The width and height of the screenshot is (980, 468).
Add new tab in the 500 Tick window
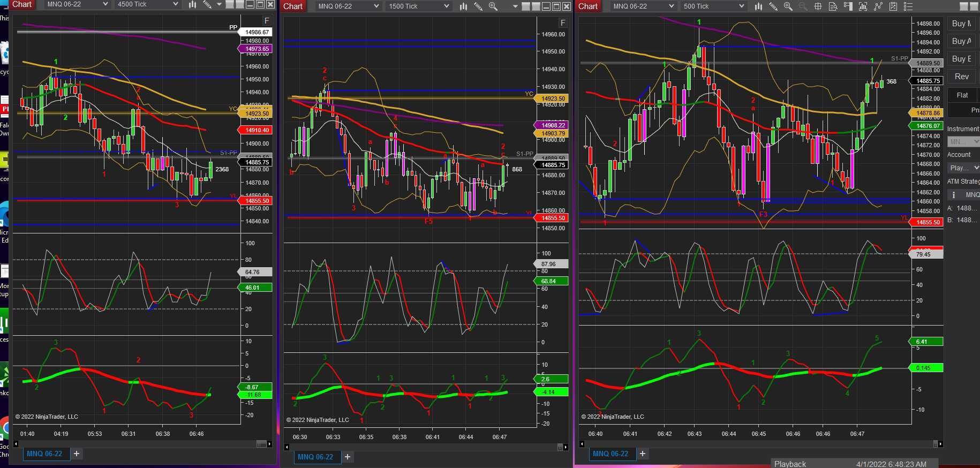pos(642,454)
